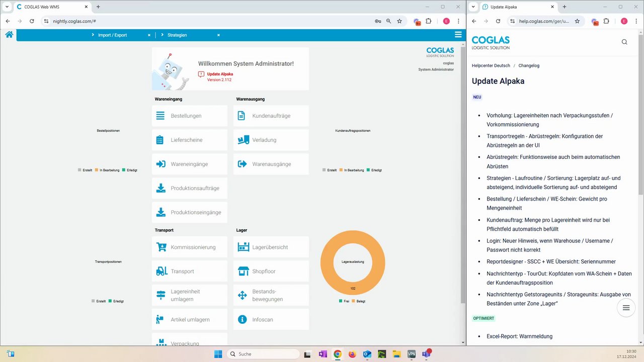Click search icon in help center page
This screenshot has height=362, width=644.
(624, 42)
